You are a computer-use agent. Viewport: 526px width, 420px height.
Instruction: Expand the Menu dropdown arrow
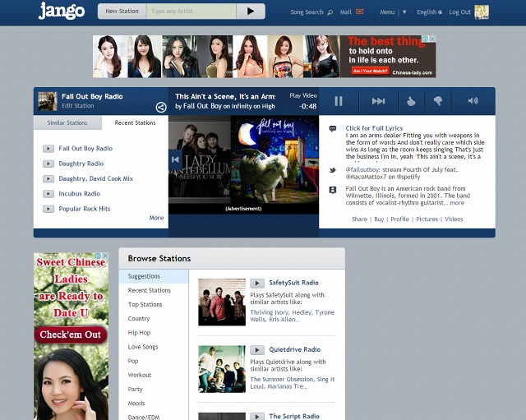point(404,12)
